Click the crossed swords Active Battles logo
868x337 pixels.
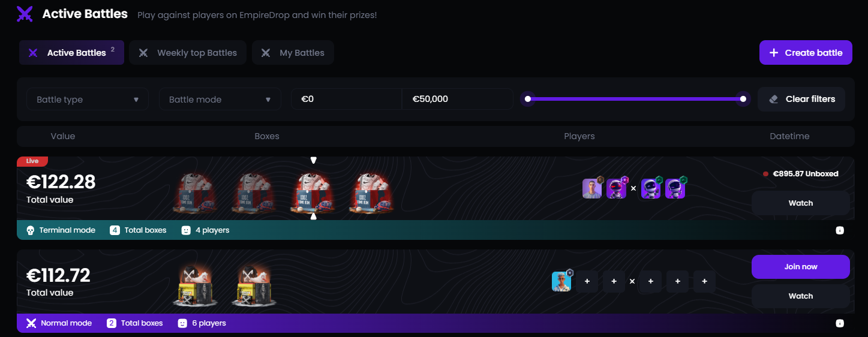(25, 14)
